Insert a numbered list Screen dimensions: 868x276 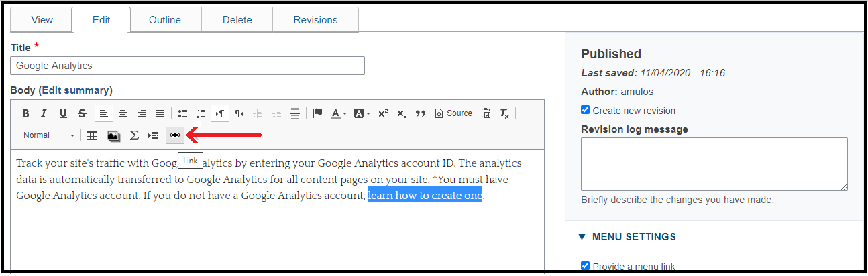[x=201, y=113]
